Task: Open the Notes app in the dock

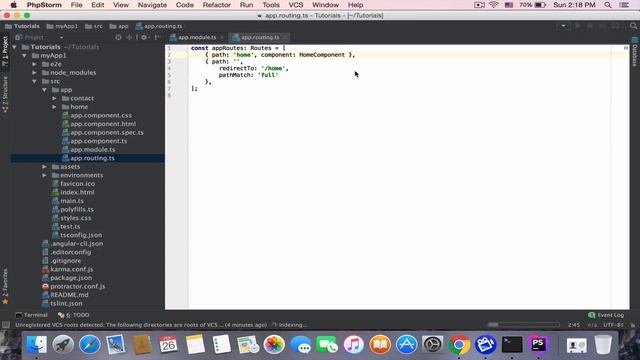Action: (x=195, y=345)
